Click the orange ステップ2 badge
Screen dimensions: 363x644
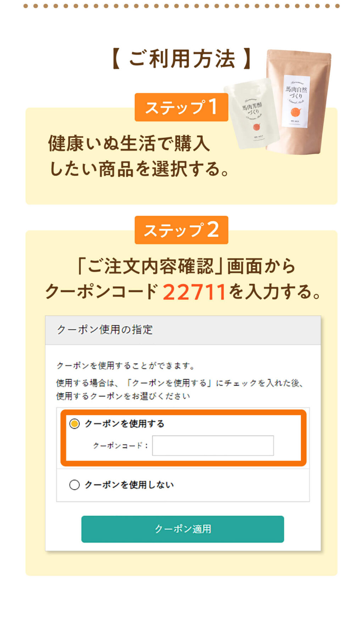click(x=181, y=230)
